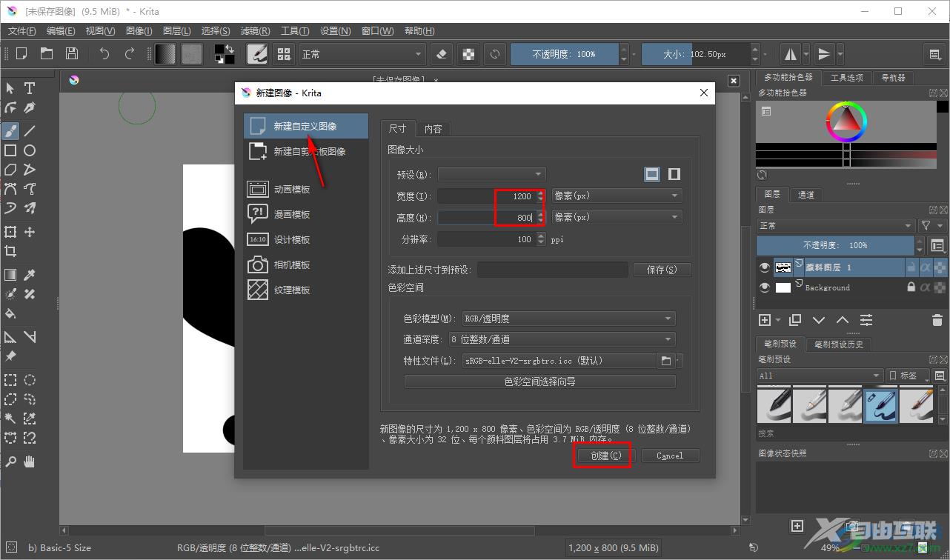Select the Ellipse tool
Image resolution: width=950 pixels, height=560 pixels.
(30, 150)
